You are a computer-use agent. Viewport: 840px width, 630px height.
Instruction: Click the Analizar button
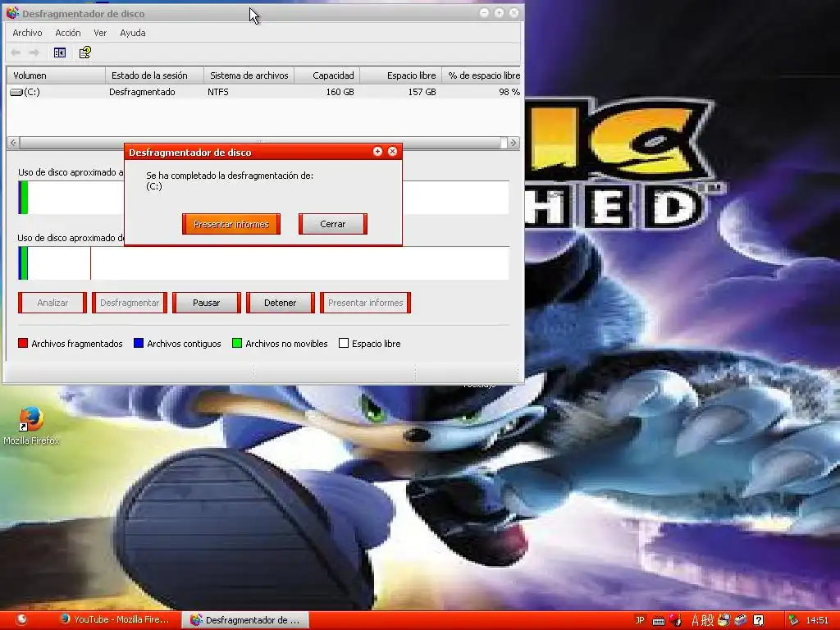click(52, 303)
